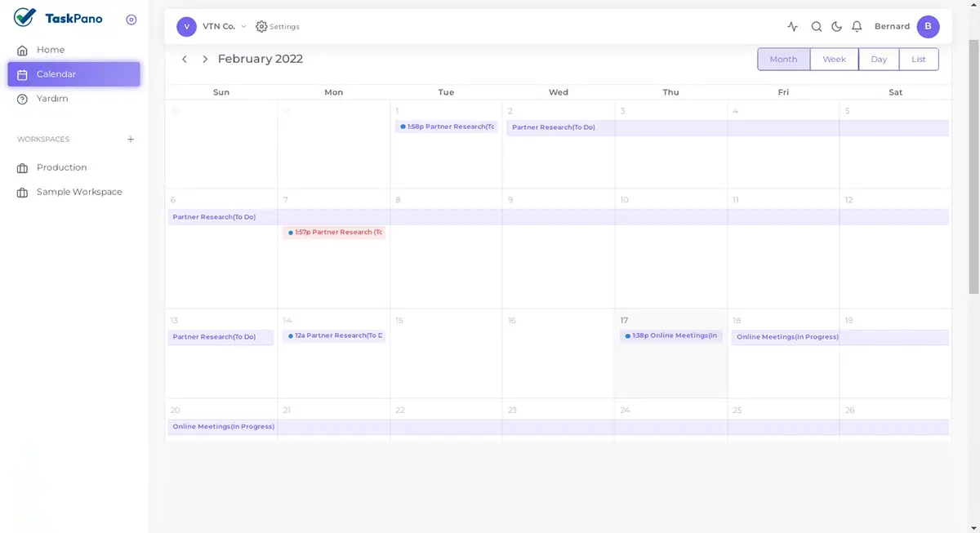Click the February 2022 title
Screen dimensions: 980x533
coord(261,59)
